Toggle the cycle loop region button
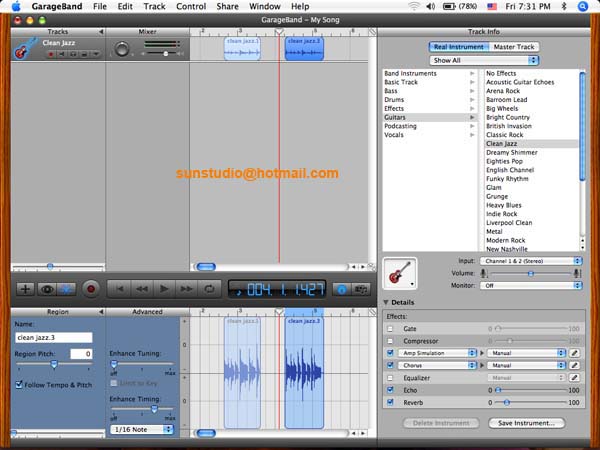600x450 pixels. point(209,289)
